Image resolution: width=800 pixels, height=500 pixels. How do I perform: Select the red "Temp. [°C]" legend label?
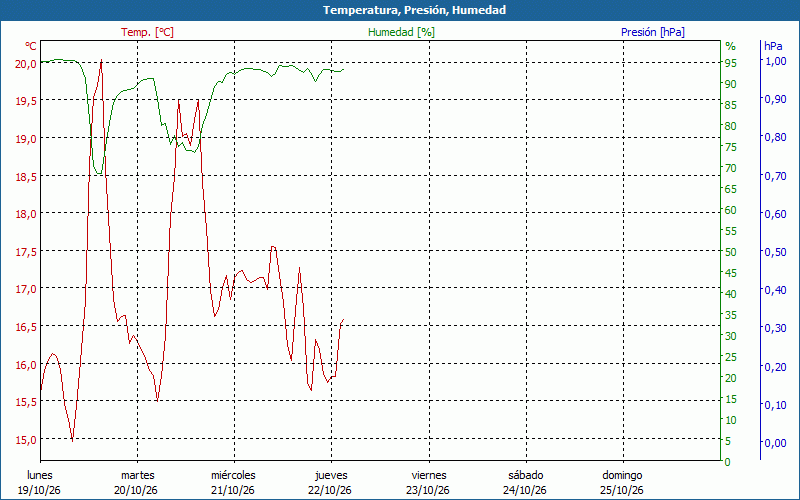pos(147,32)
